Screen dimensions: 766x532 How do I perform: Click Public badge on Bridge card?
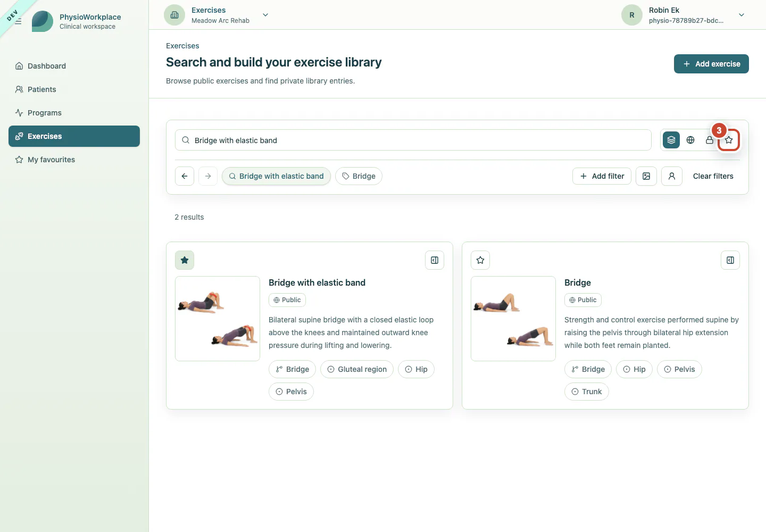tap(583, 300)
